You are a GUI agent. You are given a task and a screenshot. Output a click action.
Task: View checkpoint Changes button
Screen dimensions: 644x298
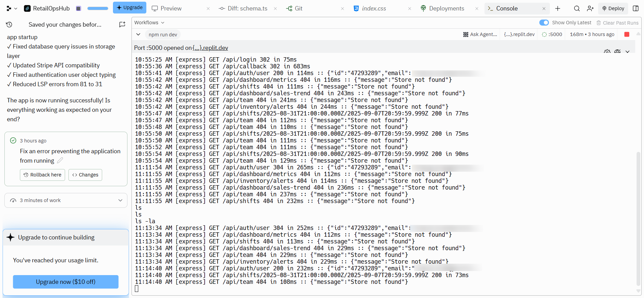(85, 175)
